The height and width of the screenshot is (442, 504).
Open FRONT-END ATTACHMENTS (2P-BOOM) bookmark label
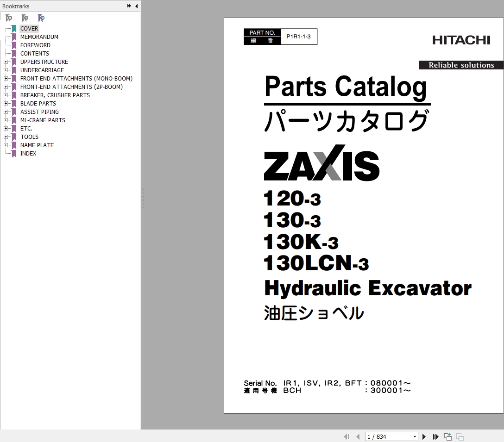72,87
